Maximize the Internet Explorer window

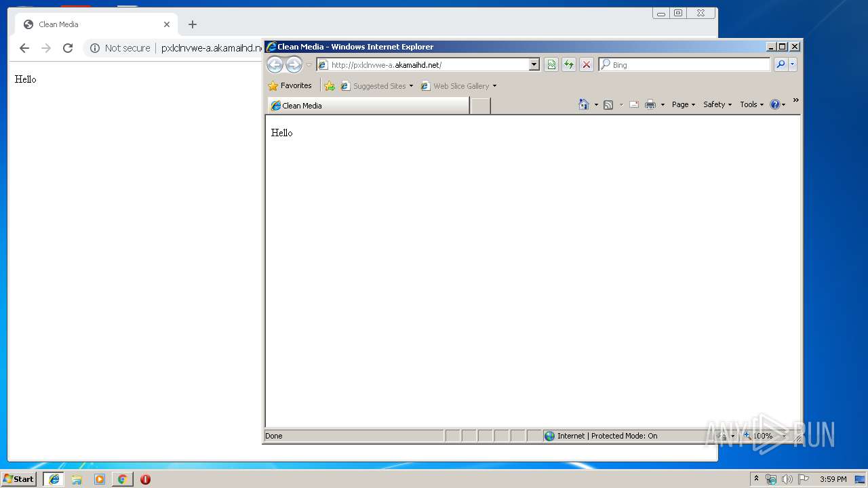[783, 47]
